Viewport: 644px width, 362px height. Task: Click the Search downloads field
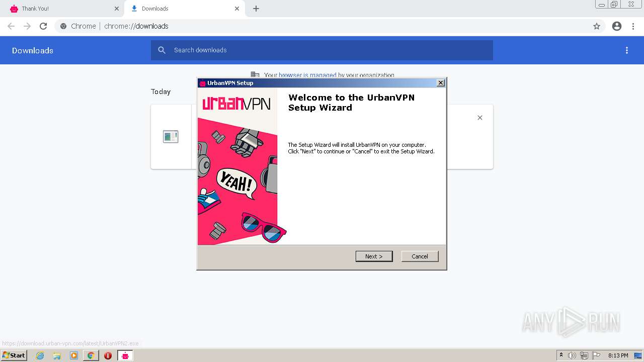click(x=322, y=50)
